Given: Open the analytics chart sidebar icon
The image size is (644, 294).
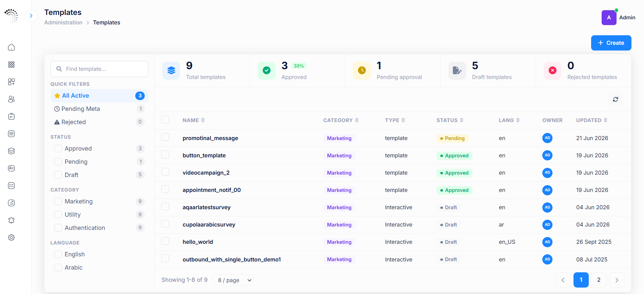Looking at the screenshot, I should point(11,203).
